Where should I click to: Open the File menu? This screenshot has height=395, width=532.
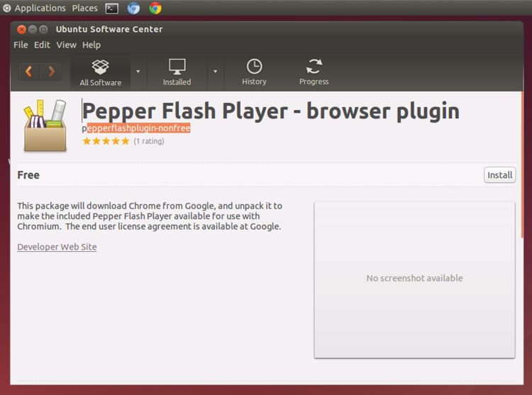(21, 45)
